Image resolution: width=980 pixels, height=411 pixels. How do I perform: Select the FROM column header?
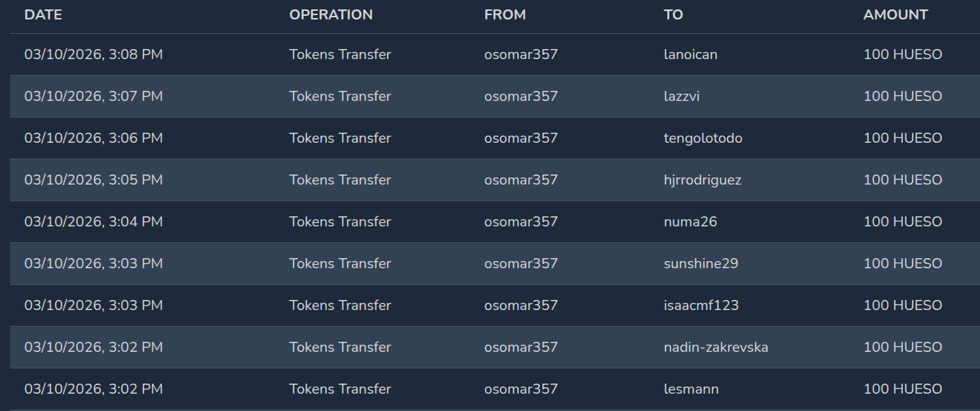coord(505,14)
